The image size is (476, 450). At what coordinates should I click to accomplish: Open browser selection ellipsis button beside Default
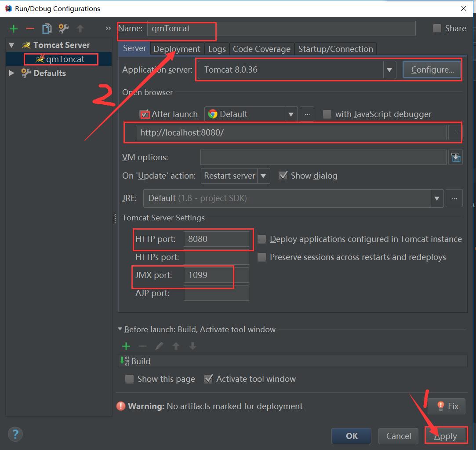(307, 114)
